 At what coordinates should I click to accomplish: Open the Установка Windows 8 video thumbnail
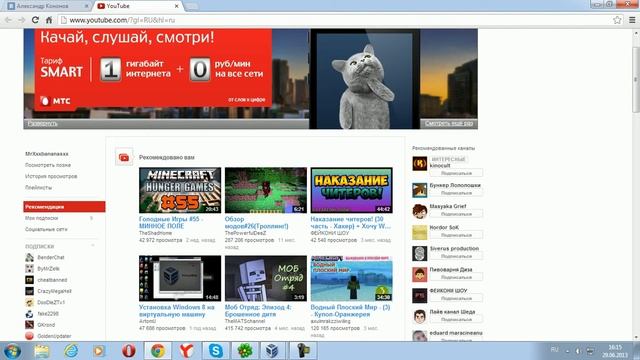tap(180, 278)
